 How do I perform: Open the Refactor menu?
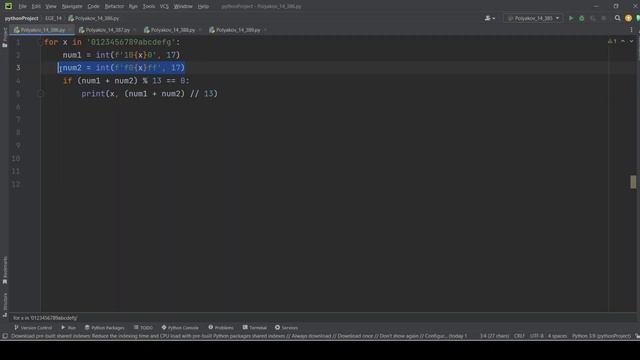114,7
